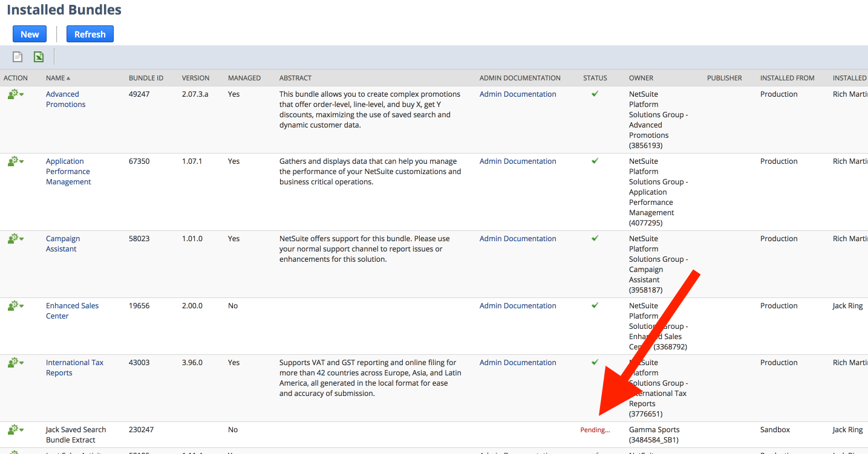Open the Enhanced Sales Center link
The width and height of the screenshot is (868, 454).
point(72,311)
